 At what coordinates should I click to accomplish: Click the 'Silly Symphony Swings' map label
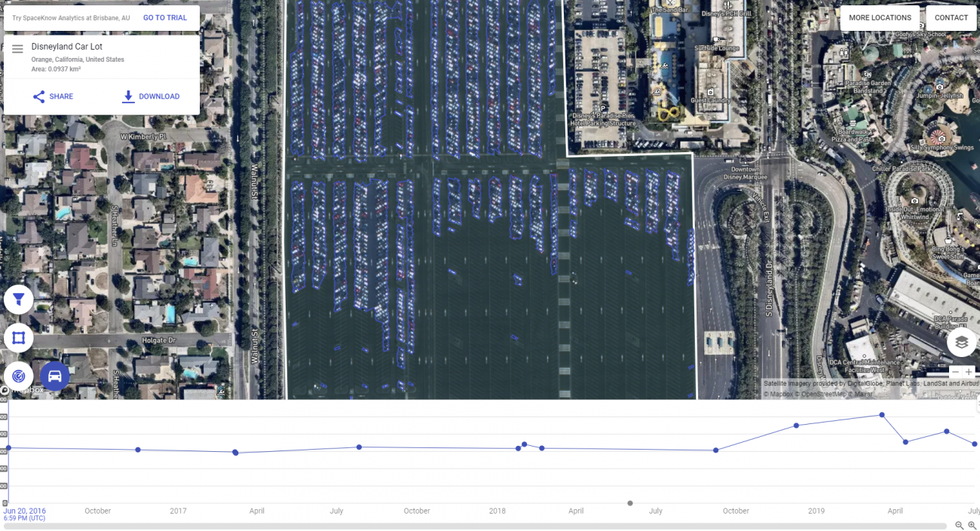coord(942,148)
